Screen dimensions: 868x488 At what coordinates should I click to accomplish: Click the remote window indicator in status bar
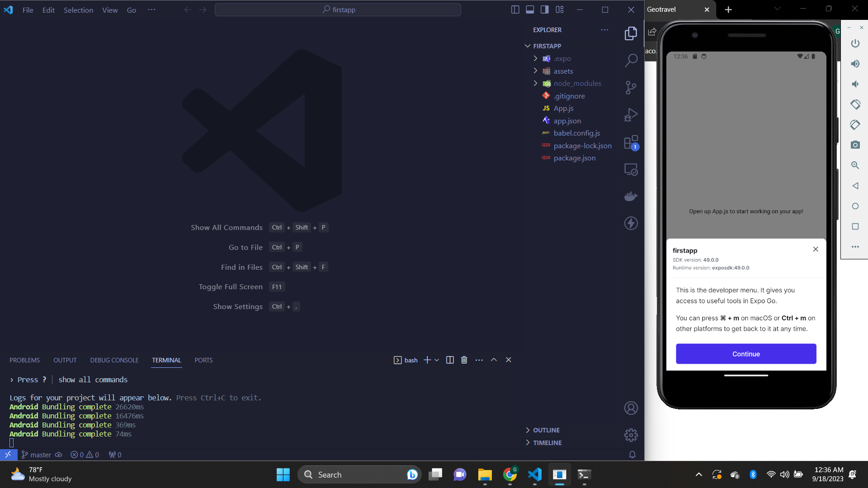pos(8,455)
